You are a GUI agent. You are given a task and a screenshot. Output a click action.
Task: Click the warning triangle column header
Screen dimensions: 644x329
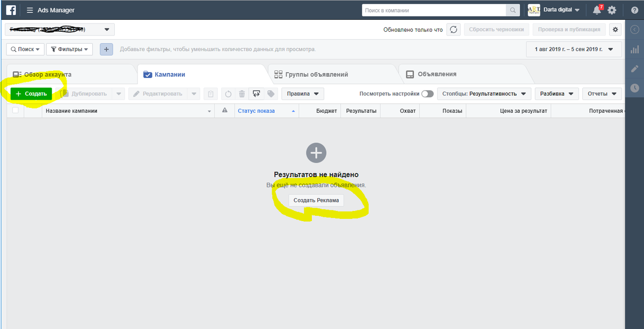tap(225, 111)
